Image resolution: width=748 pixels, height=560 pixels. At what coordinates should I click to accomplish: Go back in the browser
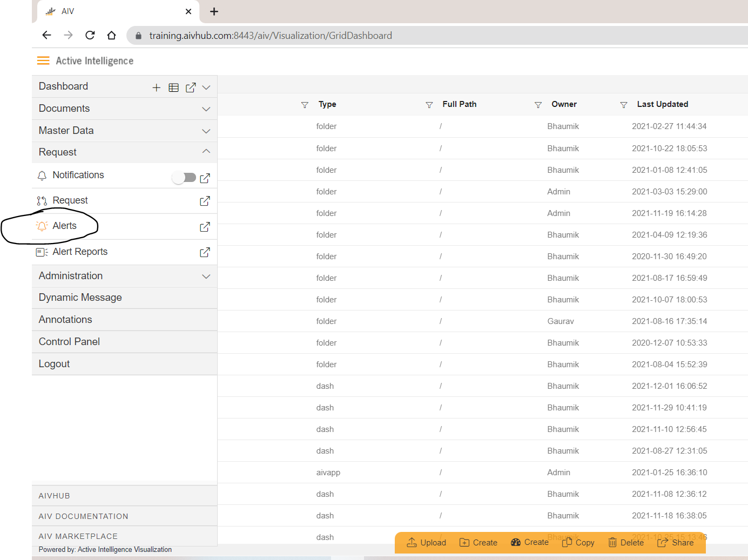tap(46, 35)
